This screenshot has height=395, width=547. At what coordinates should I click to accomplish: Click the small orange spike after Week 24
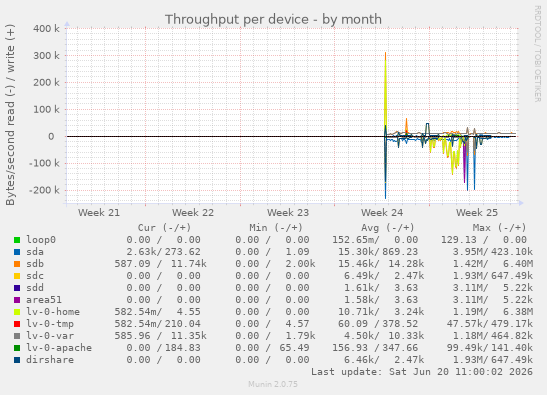coord(406,126)
